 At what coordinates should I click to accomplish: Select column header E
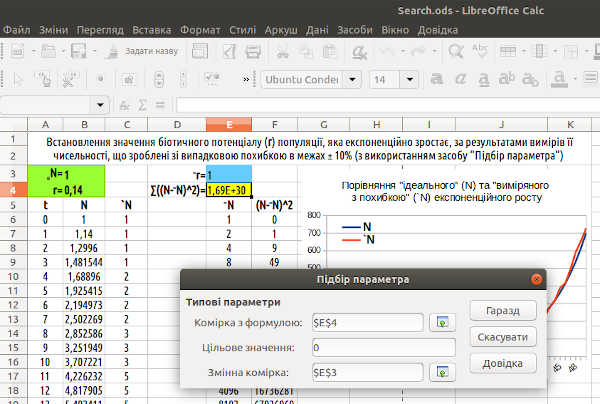(229, 125)
